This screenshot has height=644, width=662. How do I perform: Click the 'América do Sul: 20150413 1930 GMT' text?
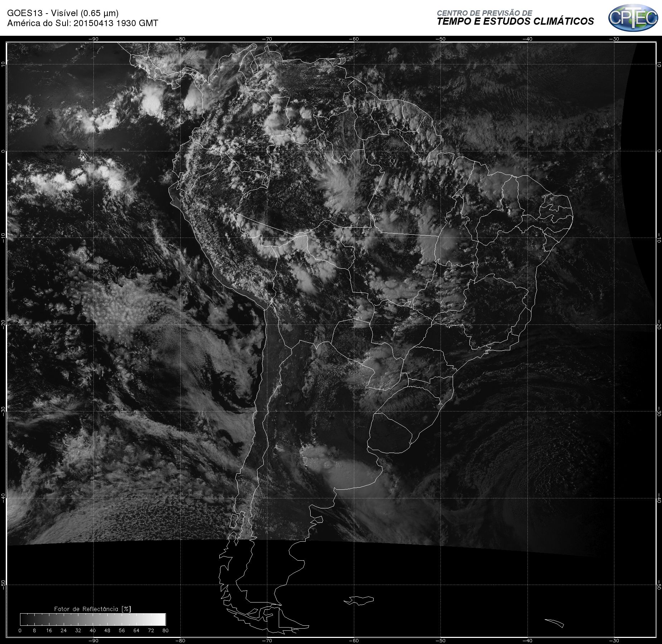coord(83,23)
